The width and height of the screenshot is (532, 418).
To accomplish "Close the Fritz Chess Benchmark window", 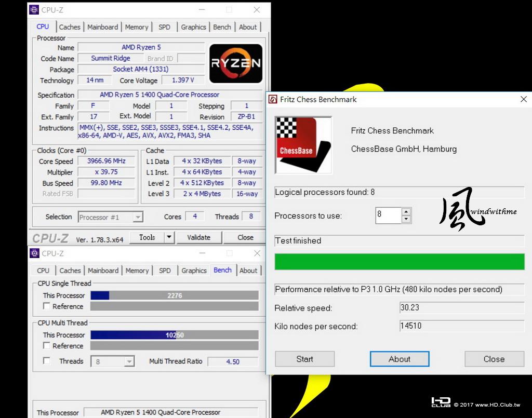I will [524, 99].
